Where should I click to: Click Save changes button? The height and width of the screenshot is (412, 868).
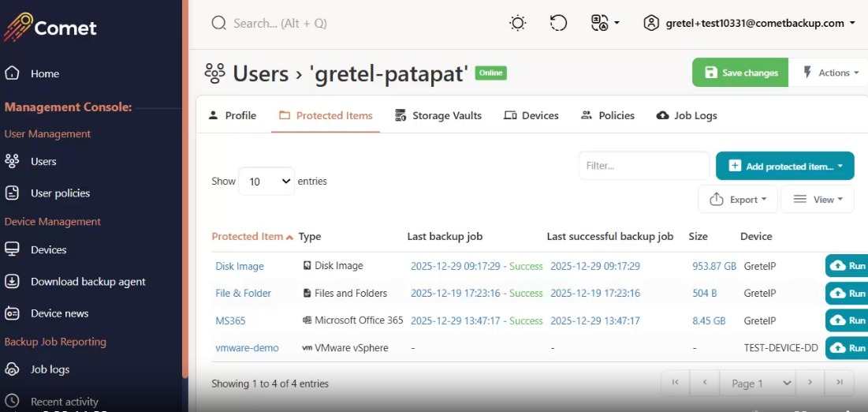pos(740,73)
